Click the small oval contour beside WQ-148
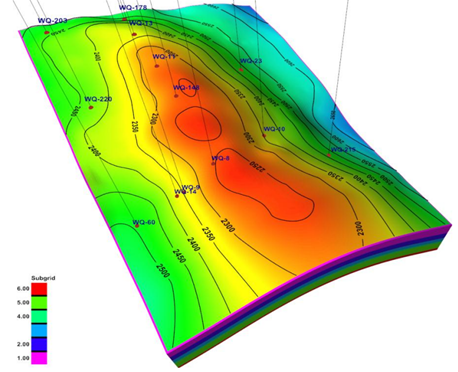Viewport: 458px width, 372px height. pyautogui.click(x=188, y=88)
